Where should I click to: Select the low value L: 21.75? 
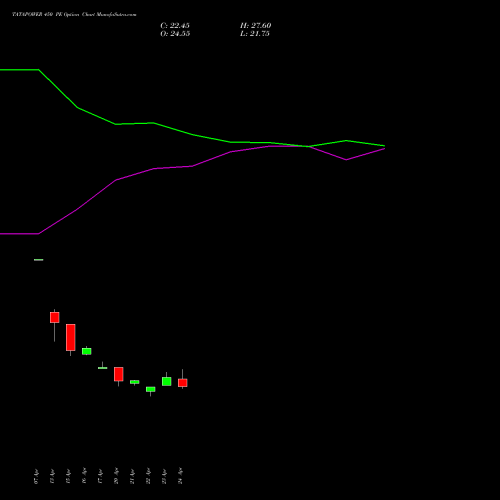[255, 34]
